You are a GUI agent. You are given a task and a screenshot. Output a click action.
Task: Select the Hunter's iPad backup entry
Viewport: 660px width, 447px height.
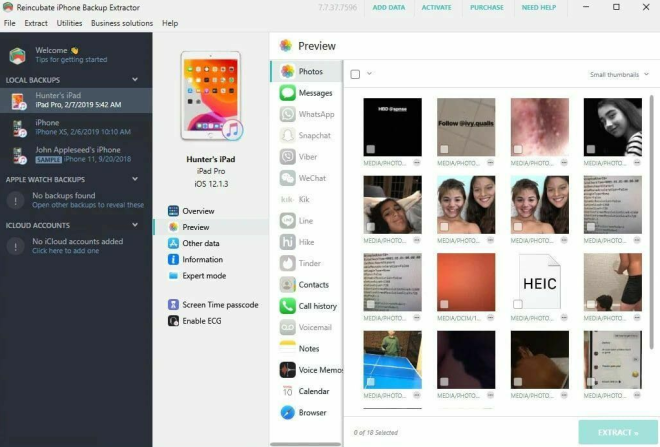coord(76,100)
